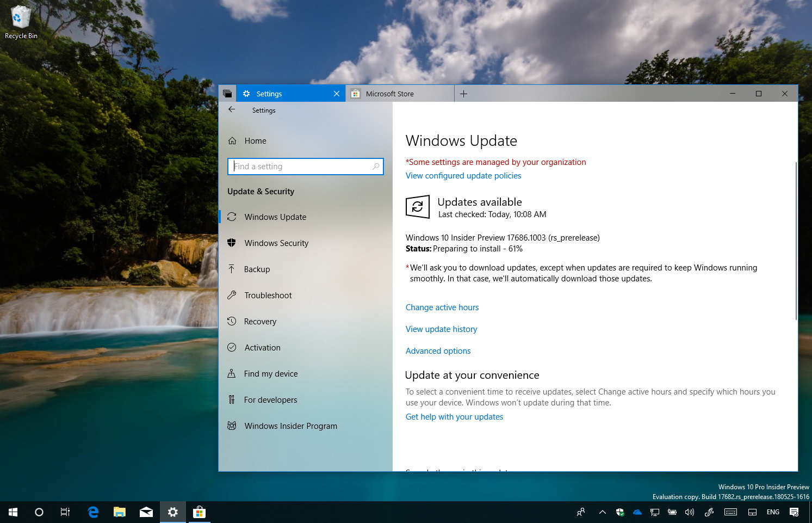Image resolution: width=812 pixels, height=523 pixels.
Task: Launch Microsoft Store from the taskbar
Action: (x=199, y=512)
